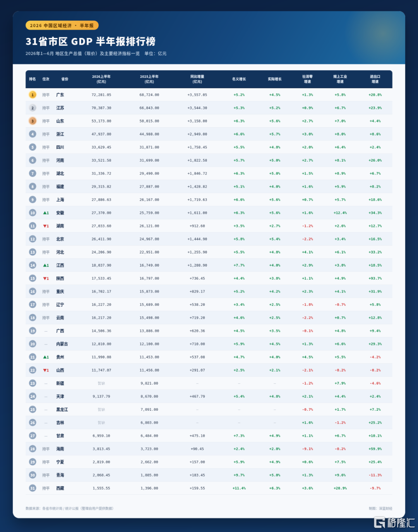Click the 数据来源 footnote text
This screenshot has width=418, height=532.
pyautogui.click(x=69, y=508)
